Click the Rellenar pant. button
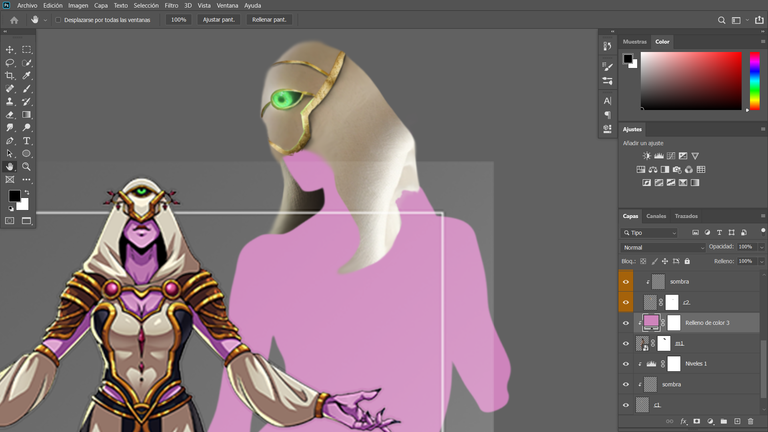The image size is (768, 432). [x=269, y=20]
